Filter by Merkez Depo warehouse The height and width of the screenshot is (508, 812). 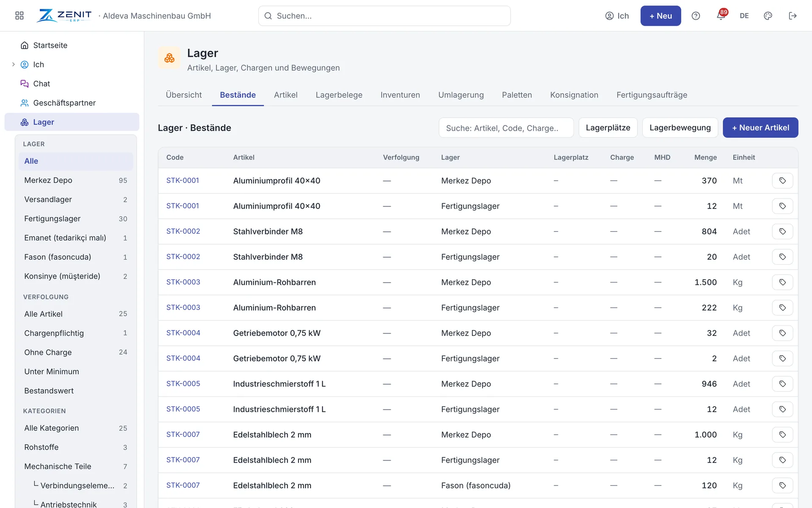76,180
